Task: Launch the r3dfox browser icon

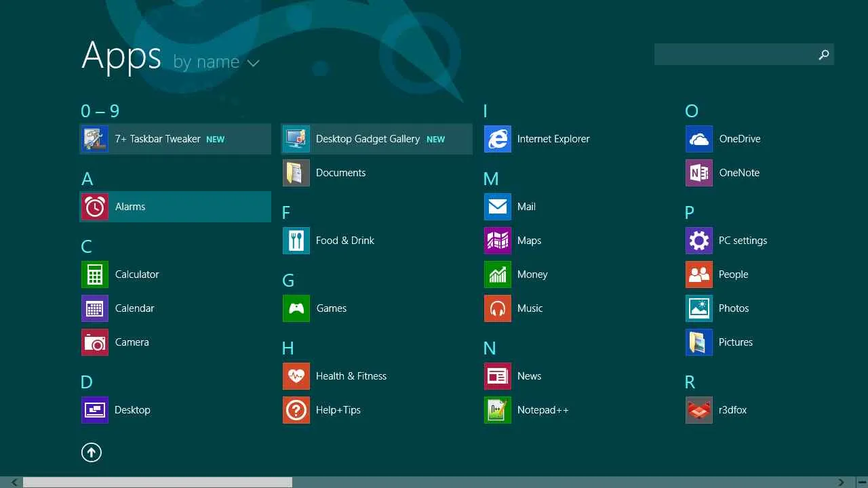Action: point(699,410)
